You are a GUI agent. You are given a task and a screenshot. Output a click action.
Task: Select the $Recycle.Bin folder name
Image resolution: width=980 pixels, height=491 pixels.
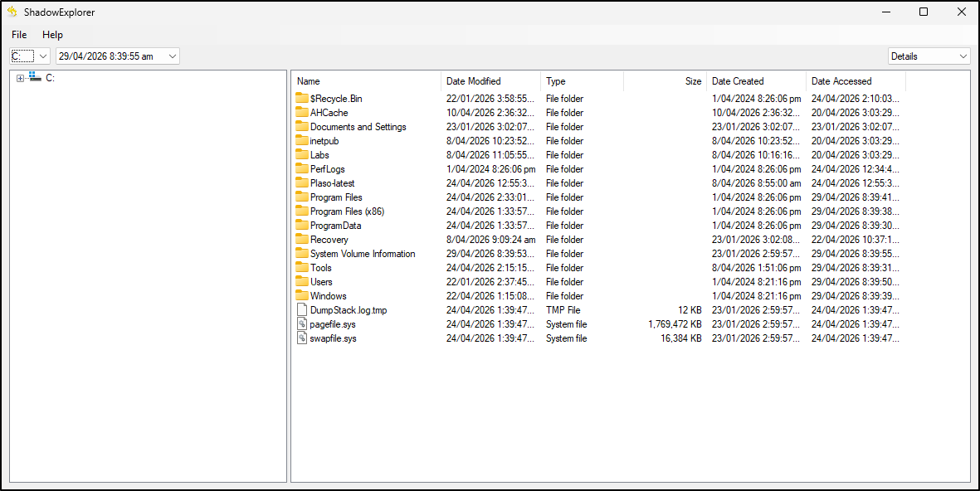pos(336,98)
